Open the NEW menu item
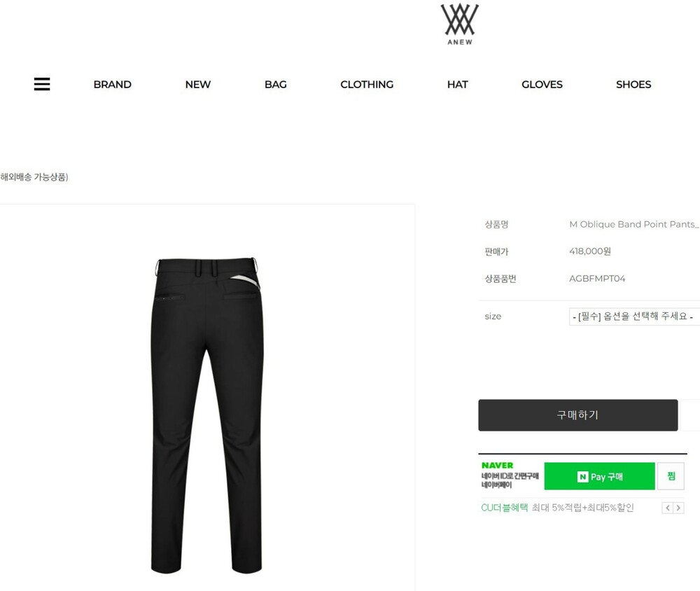 pyautogui.click(x=198, y=85)
